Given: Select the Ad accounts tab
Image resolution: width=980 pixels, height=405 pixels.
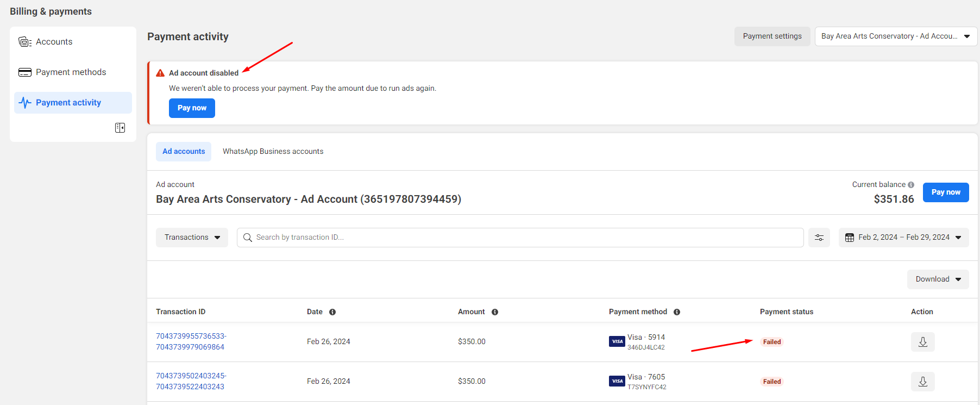Looking at the screenshot, I should (x=184, y=152).
